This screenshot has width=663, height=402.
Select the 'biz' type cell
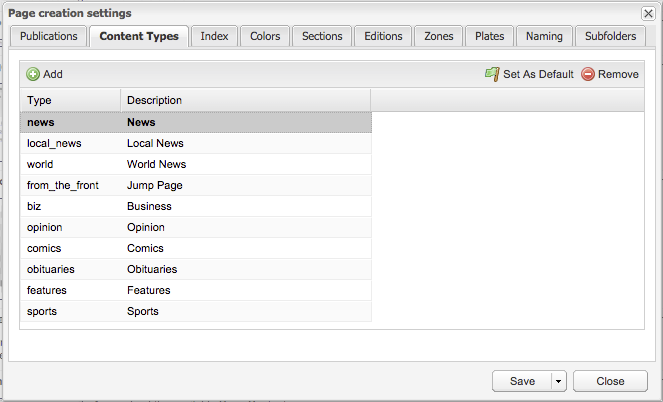(71, 206)
